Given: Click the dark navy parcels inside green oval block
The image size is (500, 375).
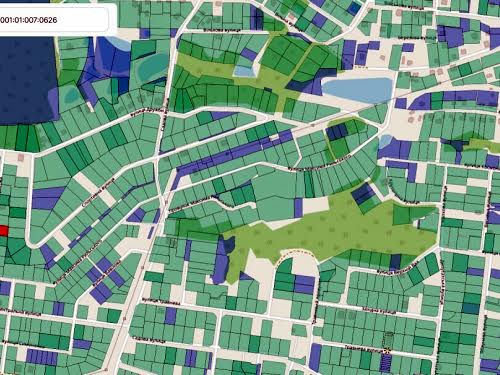Looking at the screenshot, I should pyautogui.click(x=337, y=132).
